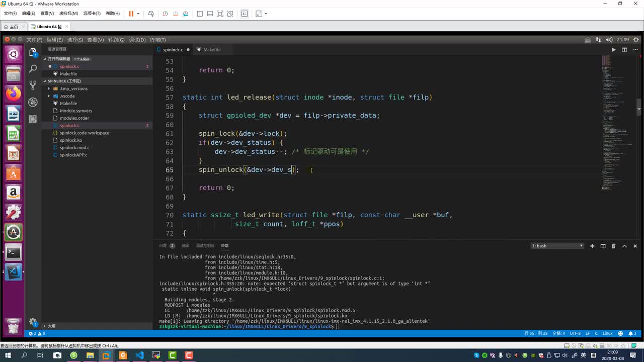Run the file using editor play button

tap(613, 50)
